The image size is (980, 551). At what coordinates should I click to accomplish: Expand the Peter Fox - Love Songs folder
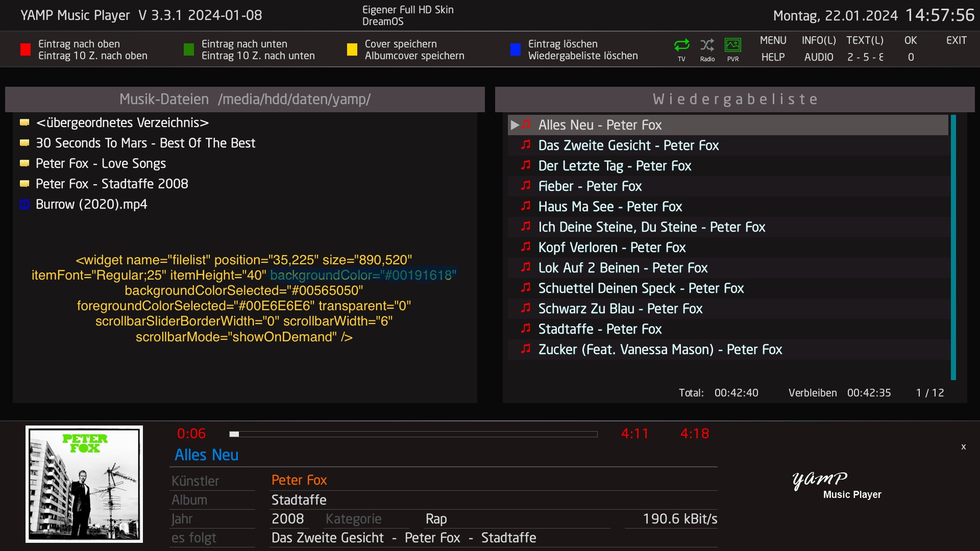pos(101,164)
